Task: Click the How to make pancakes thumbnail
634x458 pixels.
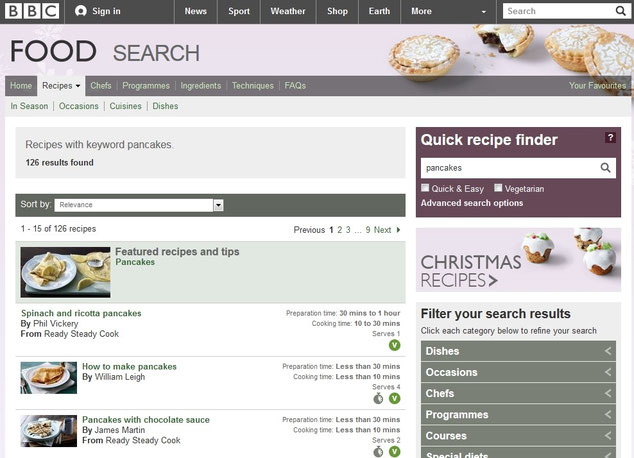Action: [49, 378]
